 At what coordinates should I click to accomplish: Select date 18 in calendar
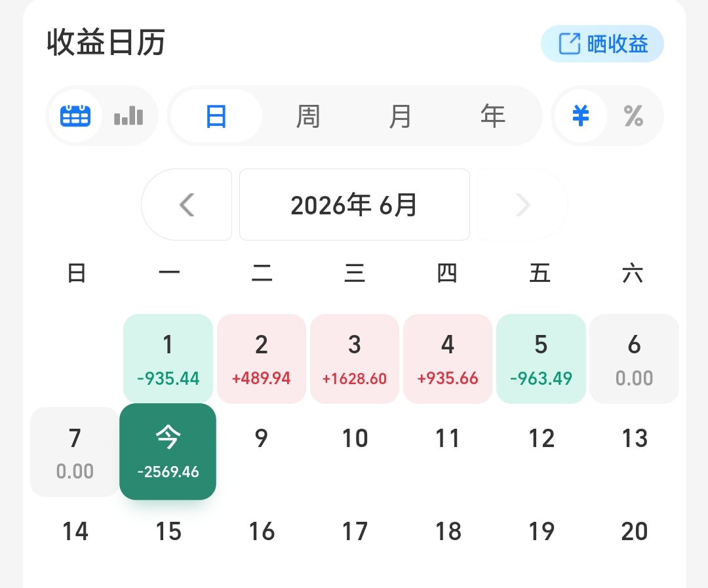pyautogui.click(x=448, y=532)
